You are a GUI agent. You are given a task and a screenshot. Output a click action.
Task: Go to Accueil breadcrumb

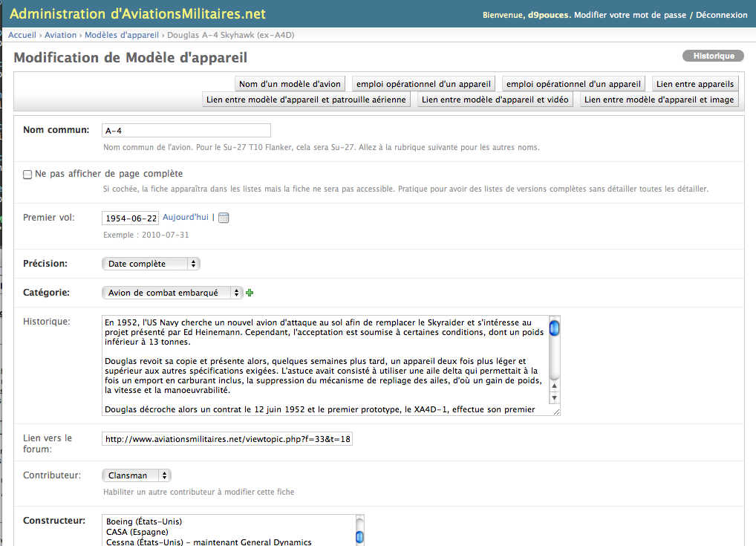[23, 35]
